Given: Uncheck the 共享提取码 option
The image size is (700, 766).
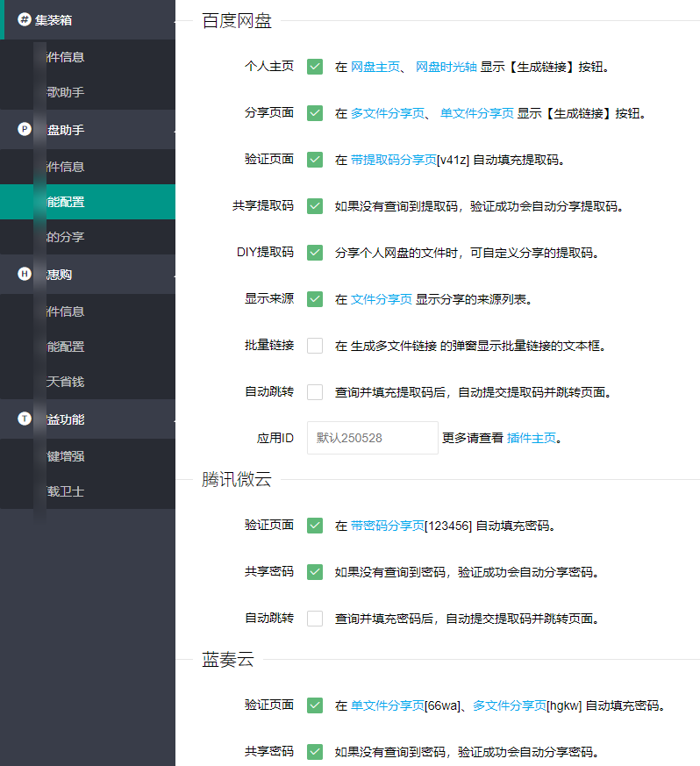Looking at the screenshot, I should click(315, 206).
